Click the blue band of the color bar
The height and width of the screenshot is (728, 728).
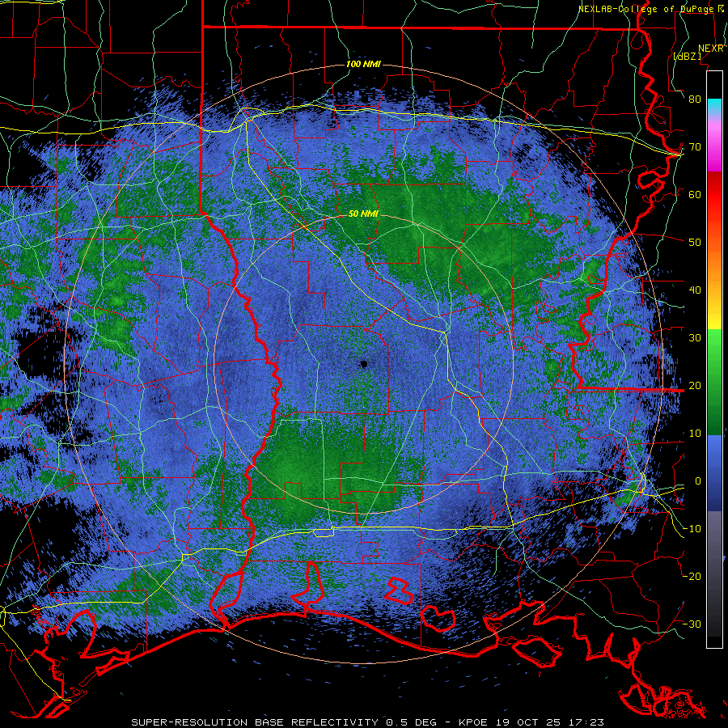(x=714, y=473)
